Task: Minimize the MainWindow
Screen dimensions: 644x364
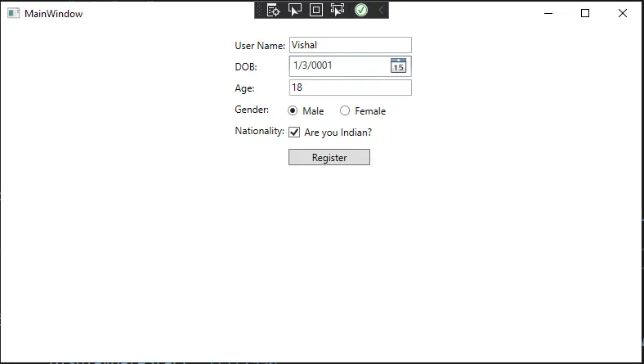Action: coord(548,13)
